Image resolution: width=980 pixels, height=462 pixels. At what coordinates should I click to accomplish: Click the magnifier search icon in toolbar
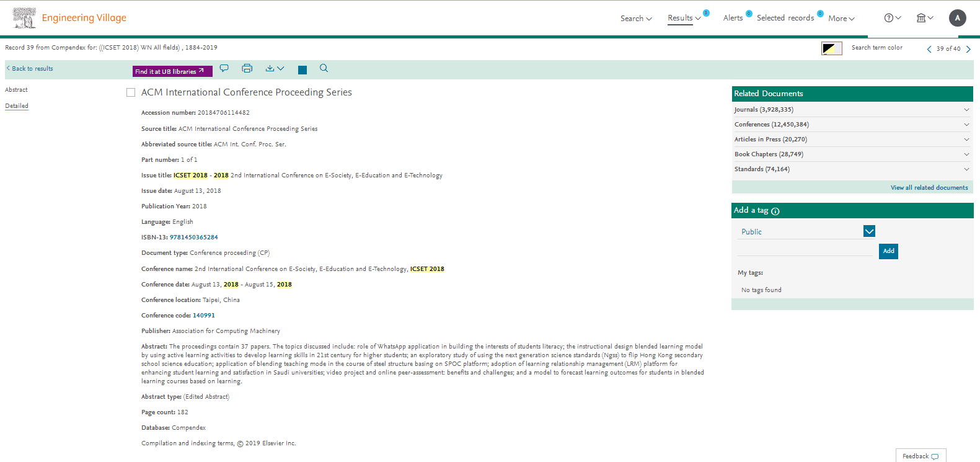[324, 68]
